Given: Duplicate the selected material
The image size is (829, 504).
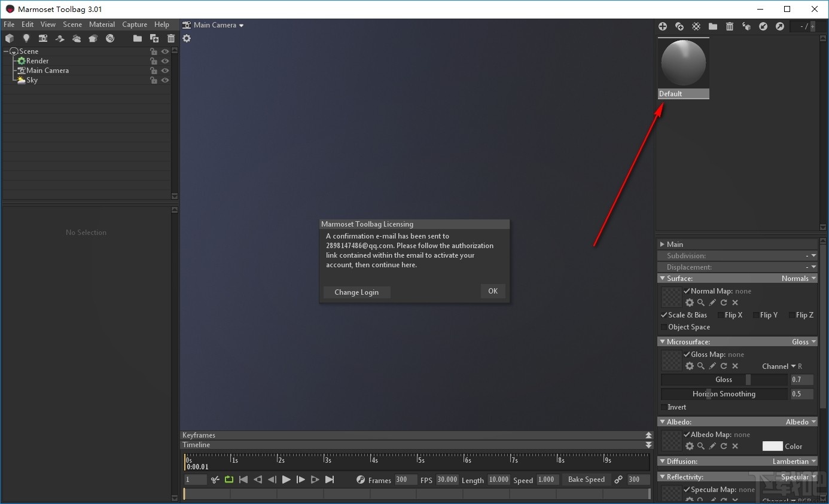Looking at the screenshot, I should pyautogui.click(x=679, y=26).
